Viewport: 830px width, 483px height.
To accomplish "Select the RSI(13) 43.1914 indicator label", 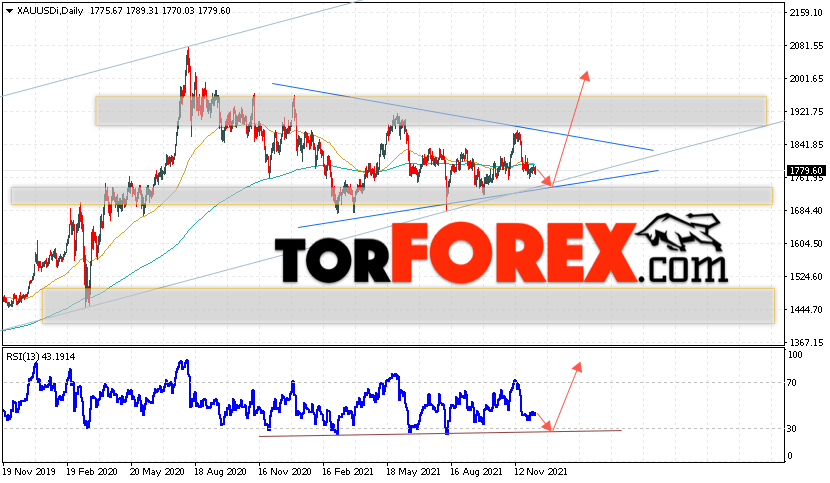I will click(41, 357).
